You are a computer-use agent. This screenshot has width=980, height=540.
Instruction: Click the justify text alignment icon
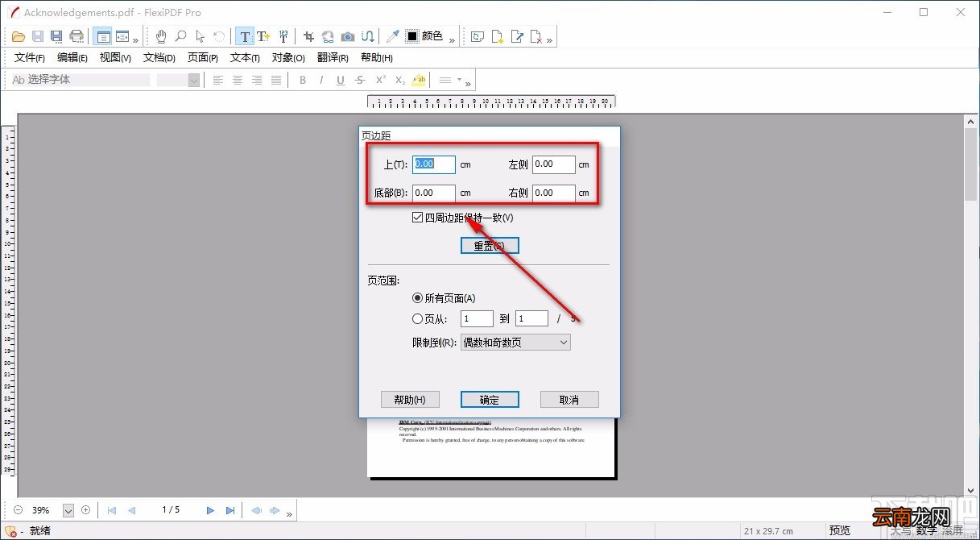(x=276, y=80)
